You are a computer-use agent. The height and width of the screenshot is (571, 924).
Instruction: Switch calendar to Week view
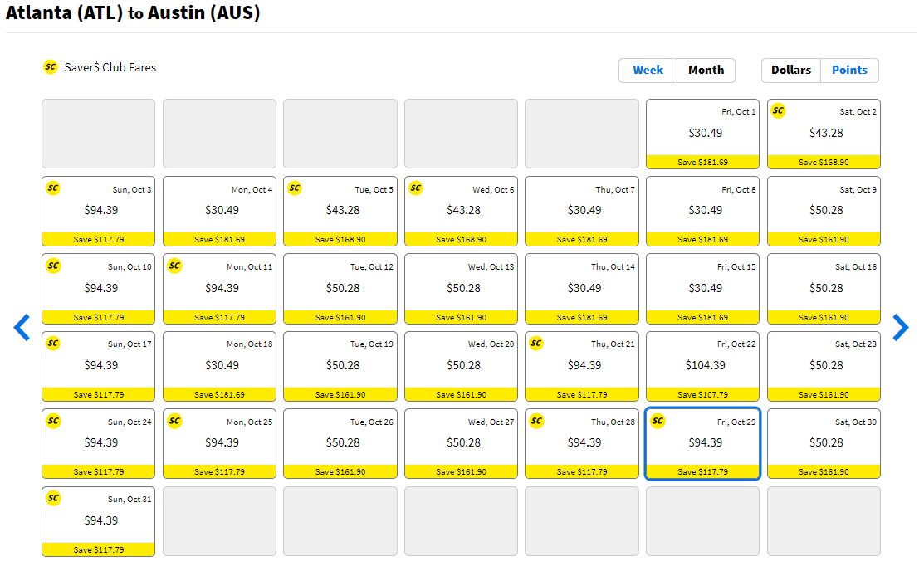[648, 71]
